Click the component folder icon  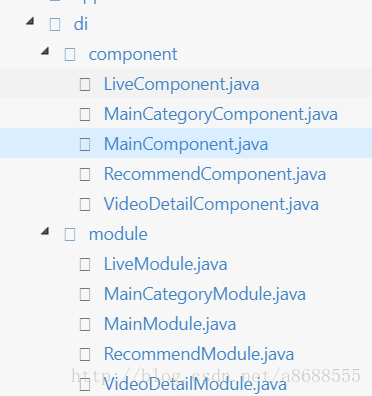pyautogui.click(x=70, y=55)
